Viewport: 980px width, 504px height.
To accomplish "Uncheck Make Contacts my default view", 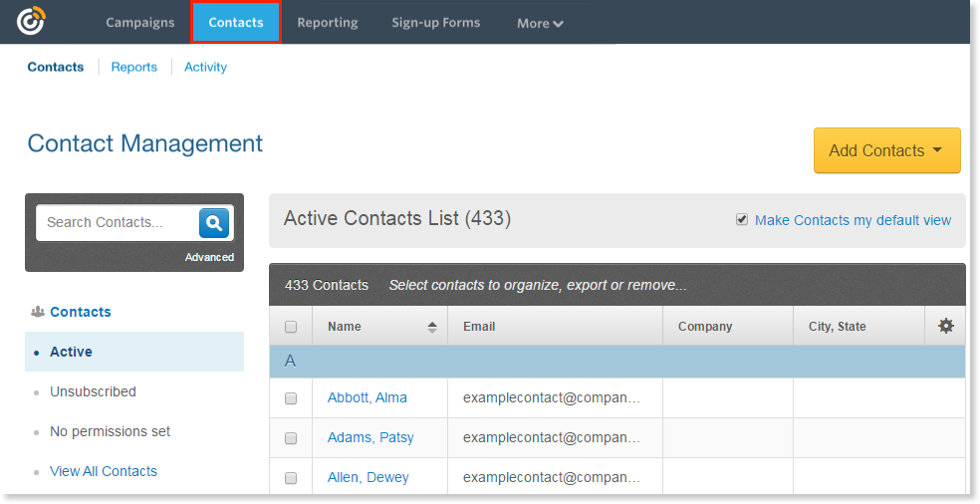I will [741, 219].
